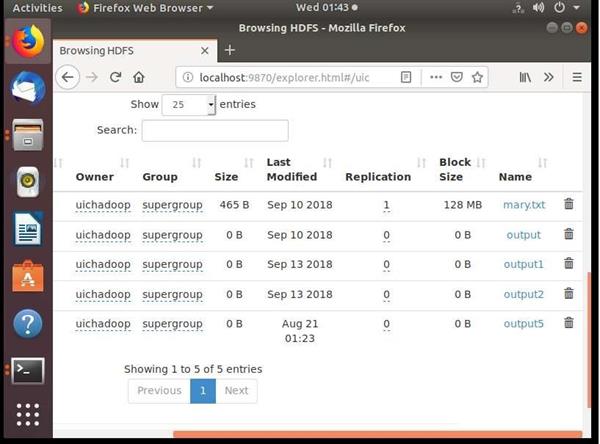This screenshot has height=444, width=600.
Task: Go to Firefox home page icon
Action: [139, 77]
